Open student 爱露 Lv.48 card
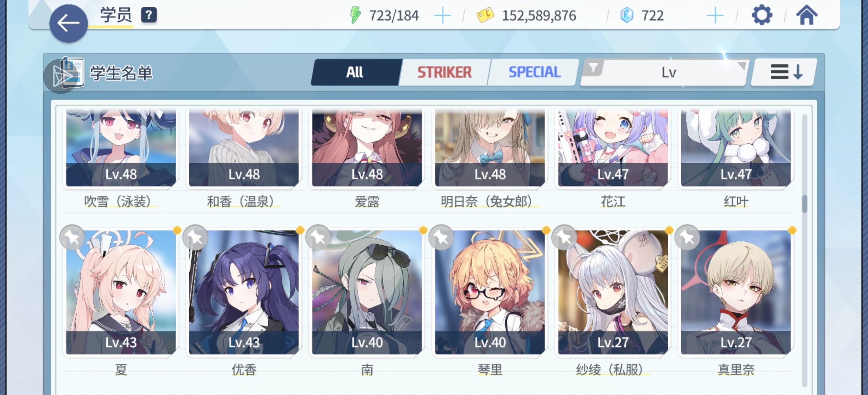Image resolution: width=868 pixels, height=395 pixels. 367,148
